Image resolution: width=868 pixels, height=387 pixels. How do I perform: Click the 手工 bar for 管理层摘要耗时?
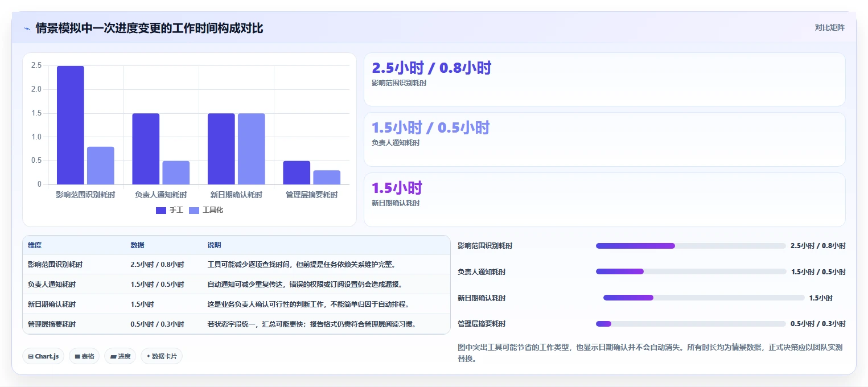click(297, 172)
